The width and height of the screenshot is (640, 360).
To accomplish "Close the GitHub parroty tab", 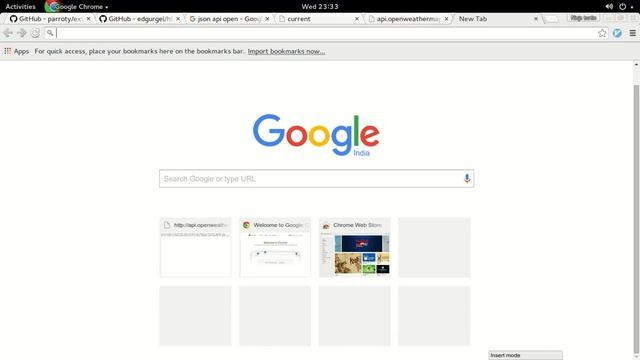I will (88, 19).
